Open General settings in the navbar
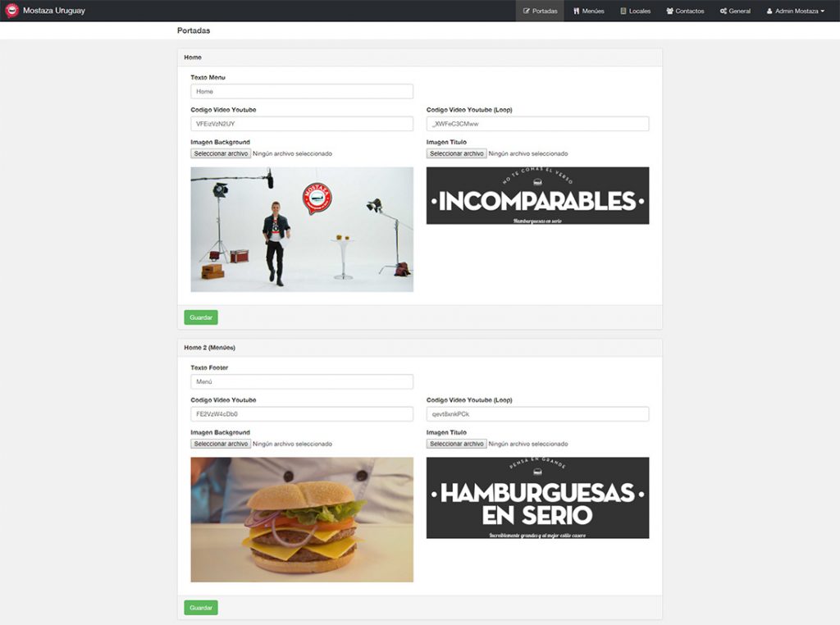Image resolution: width=840 pixels, height=625 pixels. 735,11
